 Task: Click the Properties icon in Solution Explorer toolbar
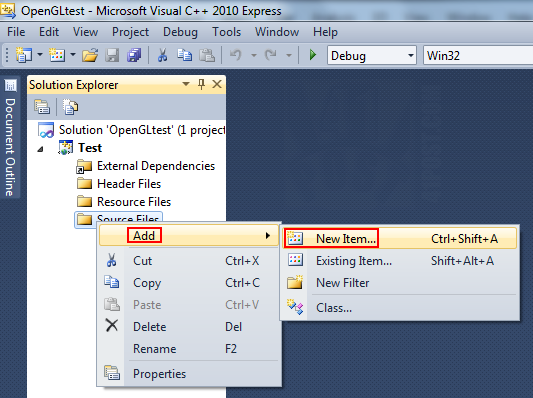42,107
